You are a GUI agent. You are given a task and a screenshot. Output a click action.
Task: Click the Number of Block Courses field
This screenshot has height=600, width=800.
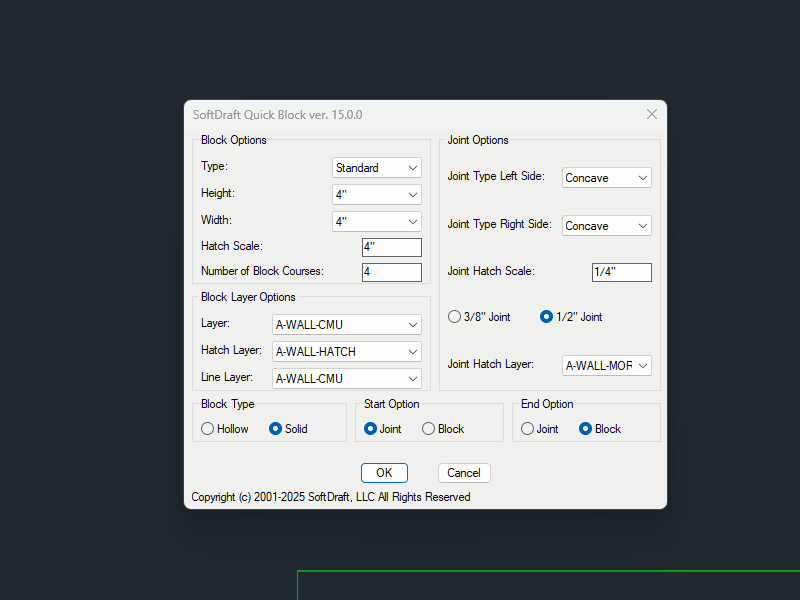(x=391, y=271)
